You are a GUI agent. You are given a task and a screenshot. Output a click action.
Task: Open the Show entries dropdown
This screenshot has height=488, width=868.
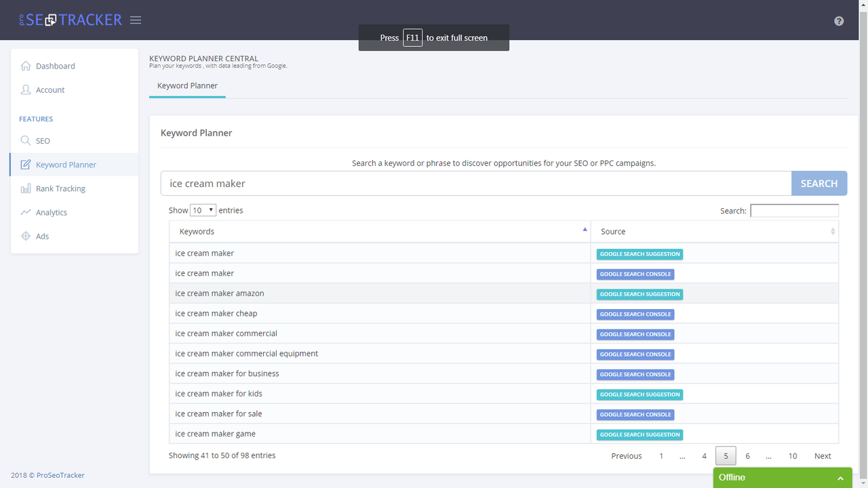coord(202,210)
